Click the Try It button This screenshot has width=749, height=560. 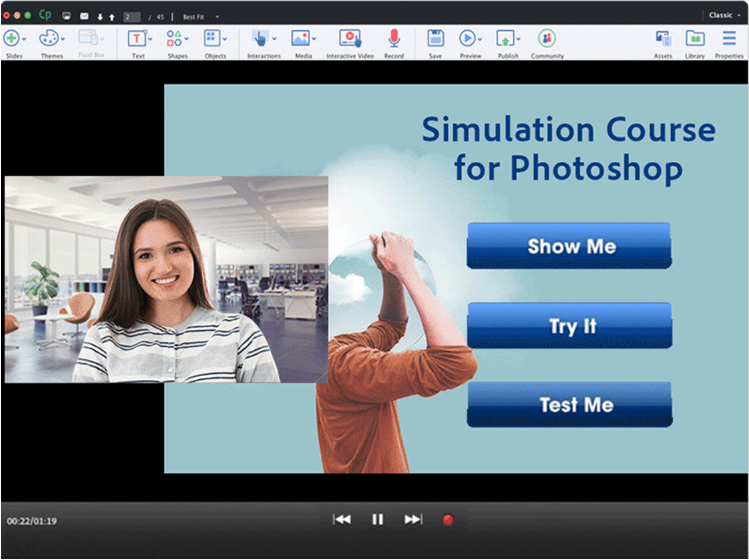(x=569, y=326)
